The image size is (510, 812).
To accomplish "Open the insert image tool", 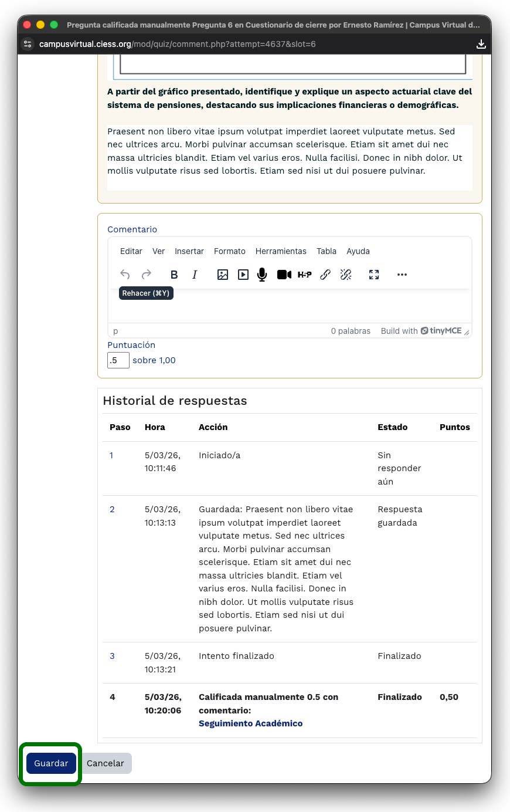I will pyautogui.click(x=223, y=275).
